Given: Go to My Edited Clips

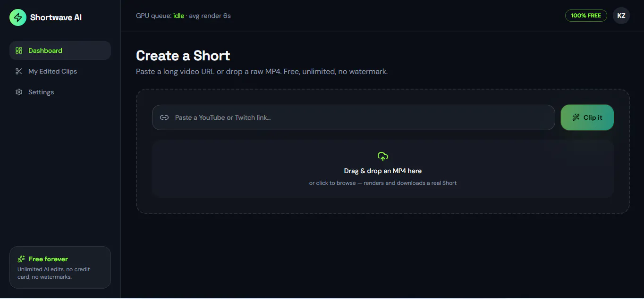Looking at the screenshot, I should coord(60,71).
